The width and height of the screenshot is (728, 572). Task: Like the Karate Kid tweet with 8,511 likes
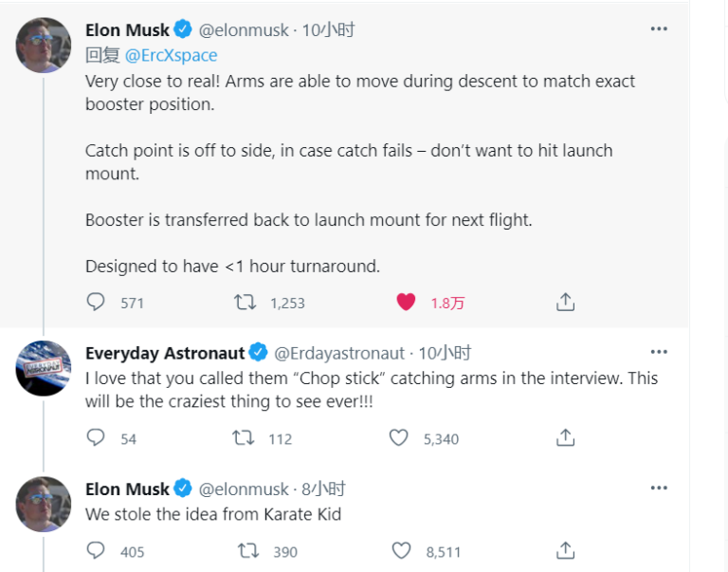pyautogui.click(x=401, y=550)
